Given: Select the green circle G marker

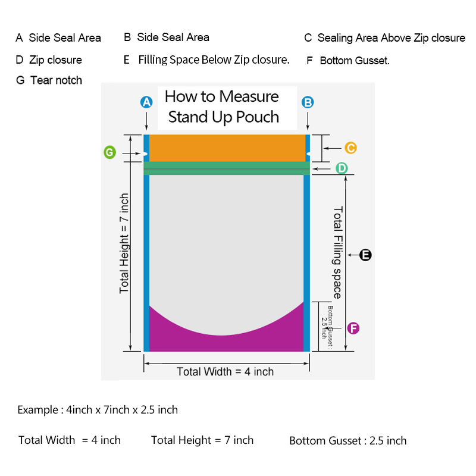Looking at the screenshot, I should click(110, 152).
